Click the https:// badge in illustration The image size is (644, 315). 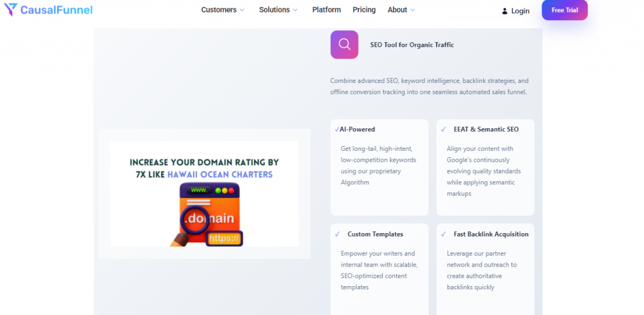coord(224,239)
